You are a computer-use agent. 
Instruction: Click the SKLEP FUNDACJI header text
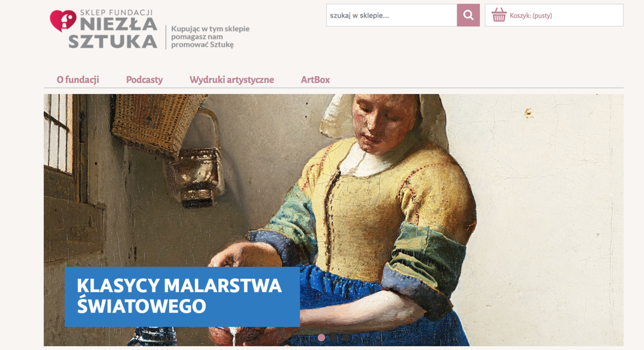coord(116,13)
